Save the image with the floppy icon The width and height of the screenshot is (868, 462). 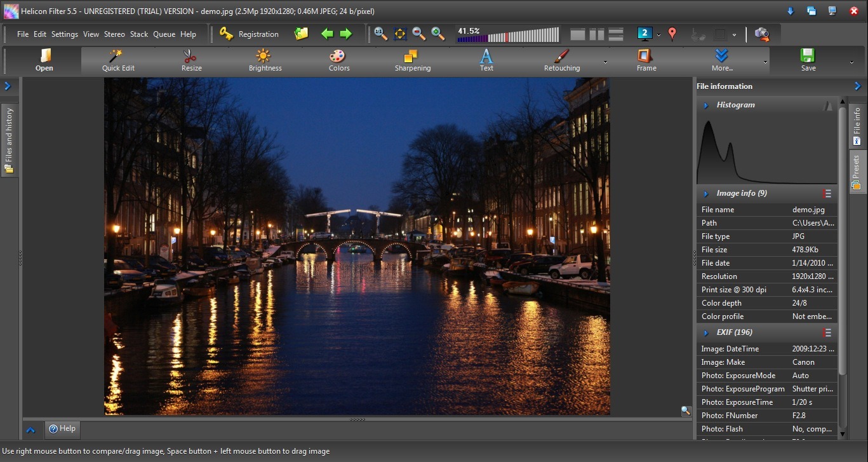[808, 60]
